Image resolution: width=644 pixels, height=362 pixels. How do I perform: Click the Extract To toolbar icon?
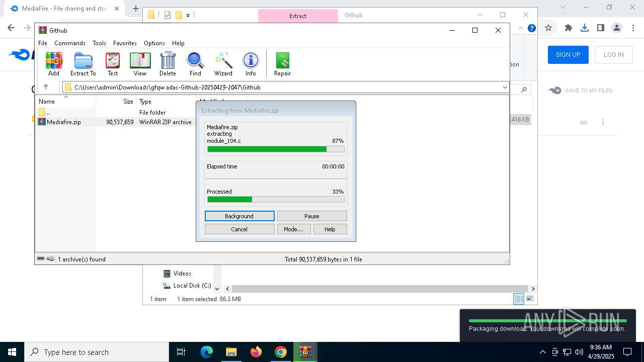[x=83, y=64]
